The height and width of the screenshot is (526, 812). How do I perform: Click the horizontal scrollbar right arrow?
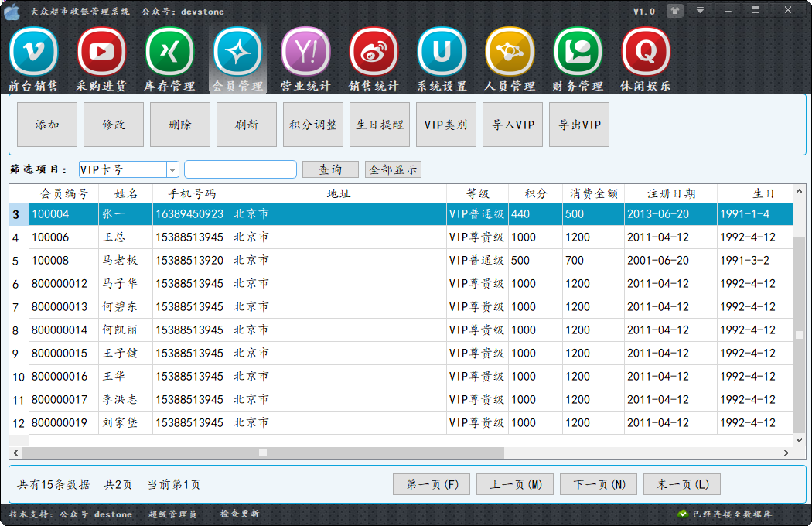click(786, 453)
